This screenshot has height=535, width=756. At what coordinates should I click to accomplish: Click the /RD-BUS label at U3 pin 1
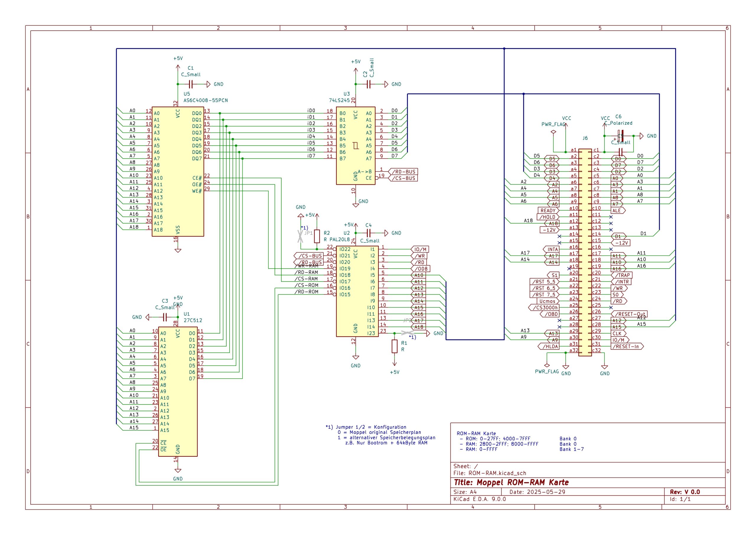[403, 171]
